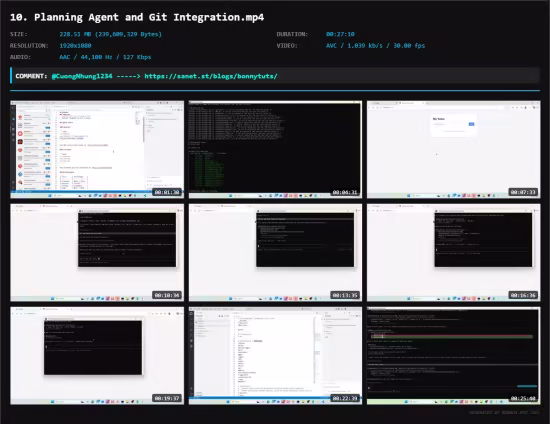Image resolution: width=550 pixels, height=424 pixels.
Task: Select the thumbnail stamped 00:13:35
Action: pyautogui.click(x=275, y=253)
